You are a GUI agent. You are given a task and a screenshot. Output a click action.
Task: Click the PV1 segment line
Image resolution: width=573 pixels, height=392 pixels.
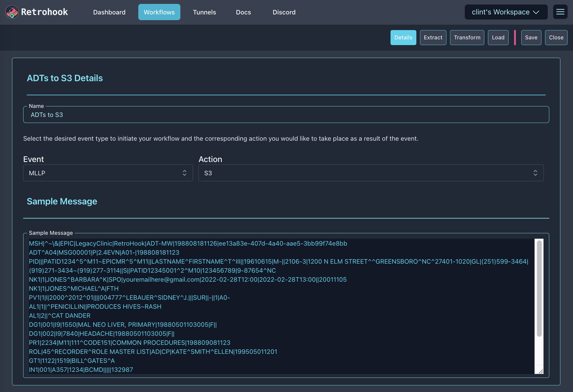129,298
